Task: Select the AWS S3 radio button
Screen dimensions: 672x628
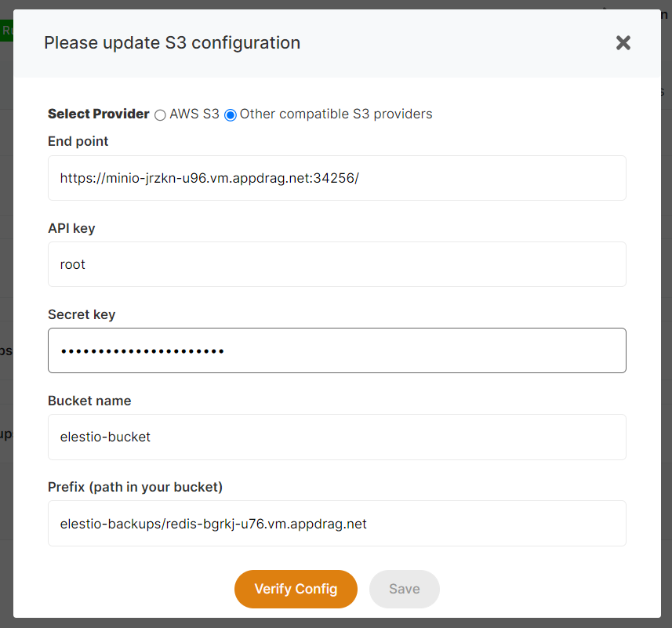Action: pos(160,114)
